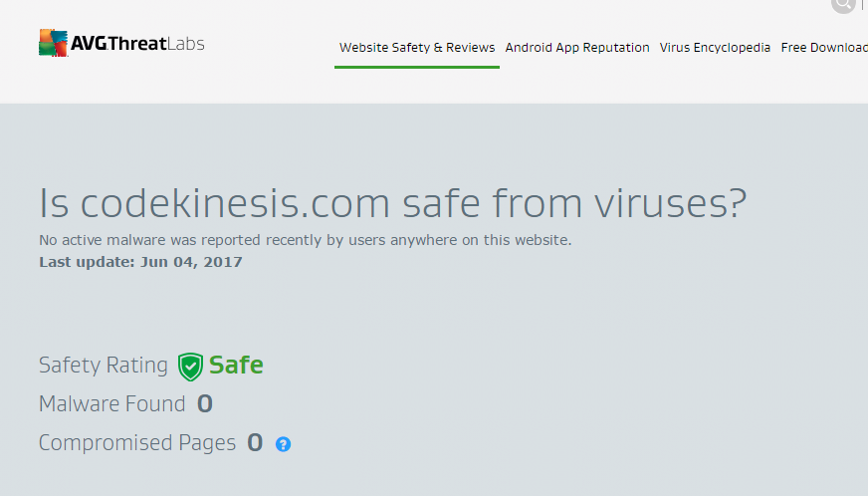The image size is (868, 496).
Task: Switch to Android App Reputation tab
Action: (x=576, y=48)
